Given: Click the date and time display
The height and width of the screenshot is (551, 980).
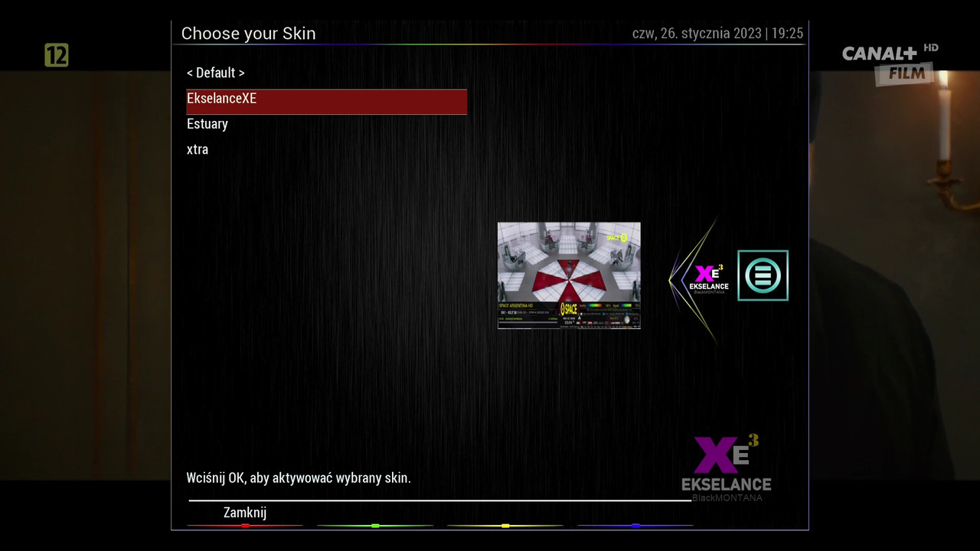Looking at the screenshot, I should click(x=717, y=34).
